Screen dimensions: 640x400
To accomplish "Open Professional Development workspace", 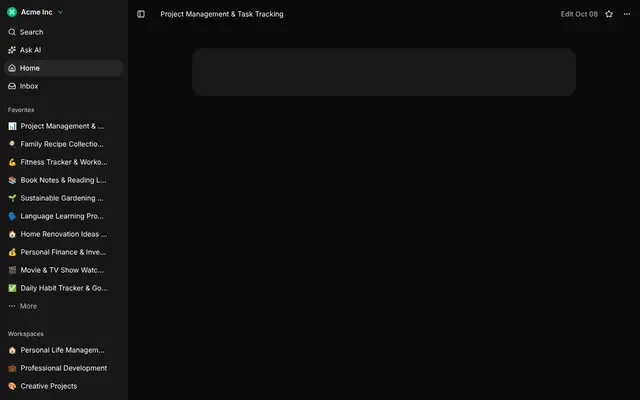I will pos(63,368).
